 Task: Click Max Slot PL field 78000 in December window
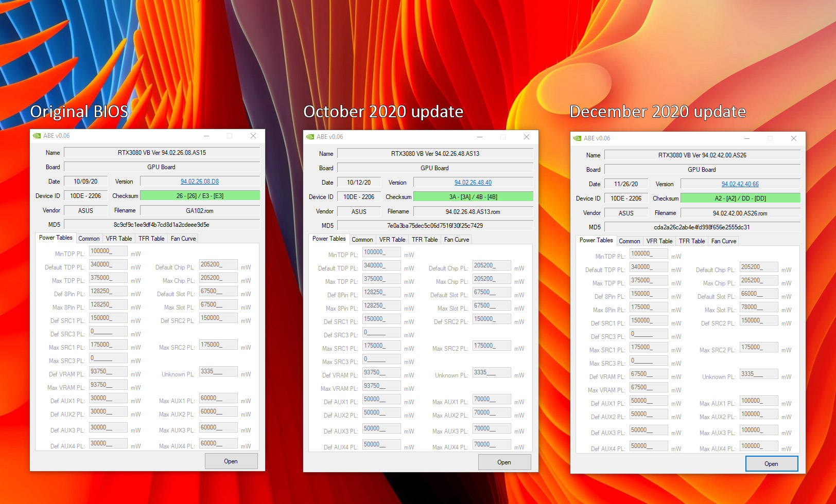(759, 307)
